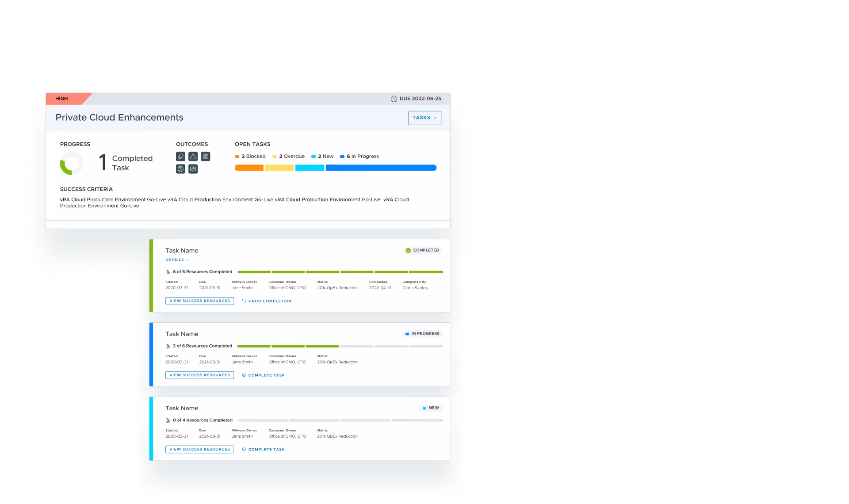
Task: View success resources for new task
Action: (x=199, y=450)
